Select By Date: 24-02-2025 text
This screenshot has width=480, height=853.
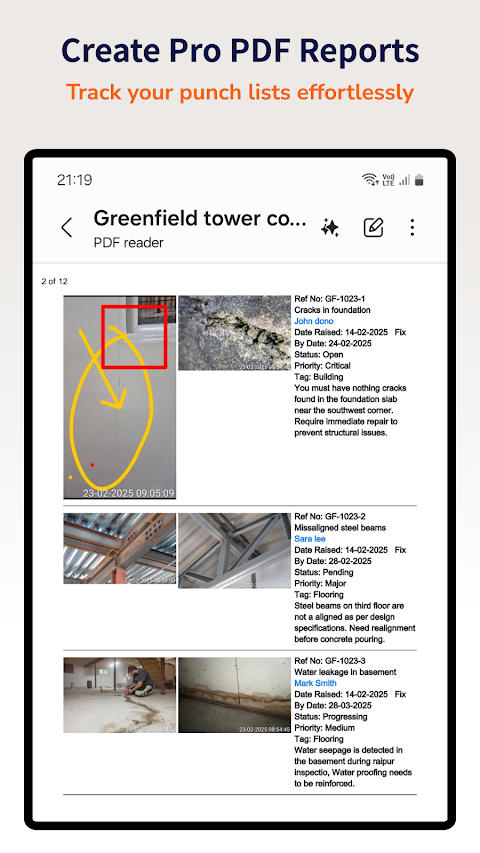[333, 343]
